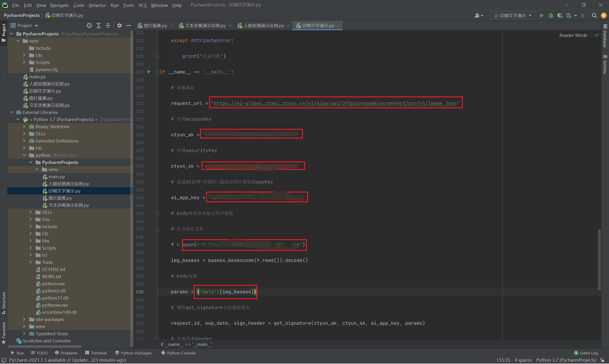The height and width of the screenshot is (364, 609).
Task: Run the current configuration with green play button
Action: 541,16
